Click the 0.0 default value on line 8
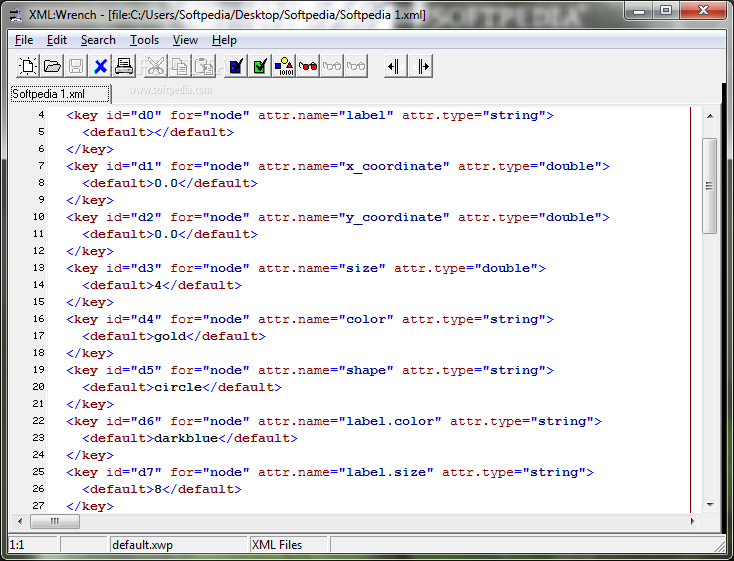Screen dimensions: 734x561 pos(166,183)
